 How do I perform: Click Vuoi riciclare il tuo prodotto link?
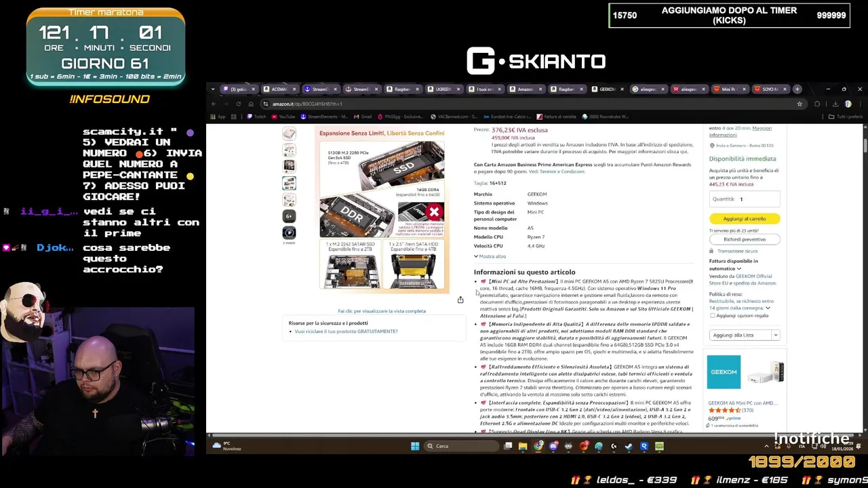coord(347,331)
